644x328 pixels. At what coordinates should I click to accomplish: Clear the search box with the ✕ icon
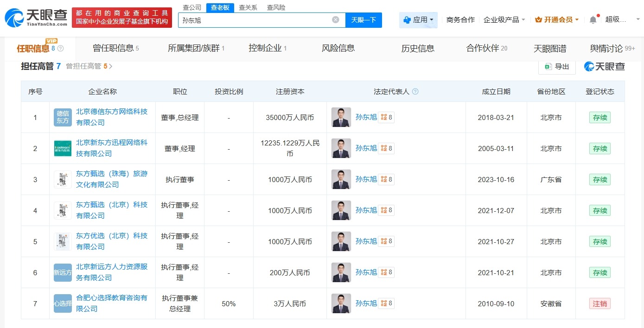(336, 19)
